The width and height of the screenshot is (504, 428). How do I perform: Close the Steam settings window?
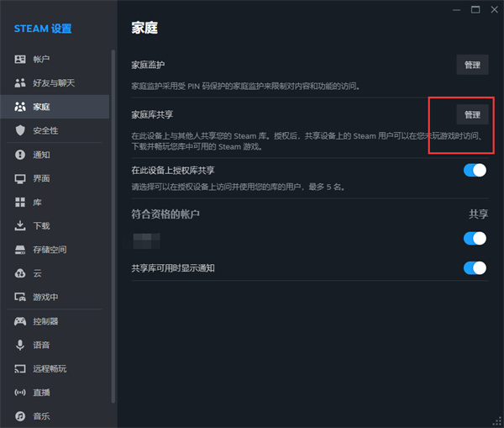tap(495, 10)
